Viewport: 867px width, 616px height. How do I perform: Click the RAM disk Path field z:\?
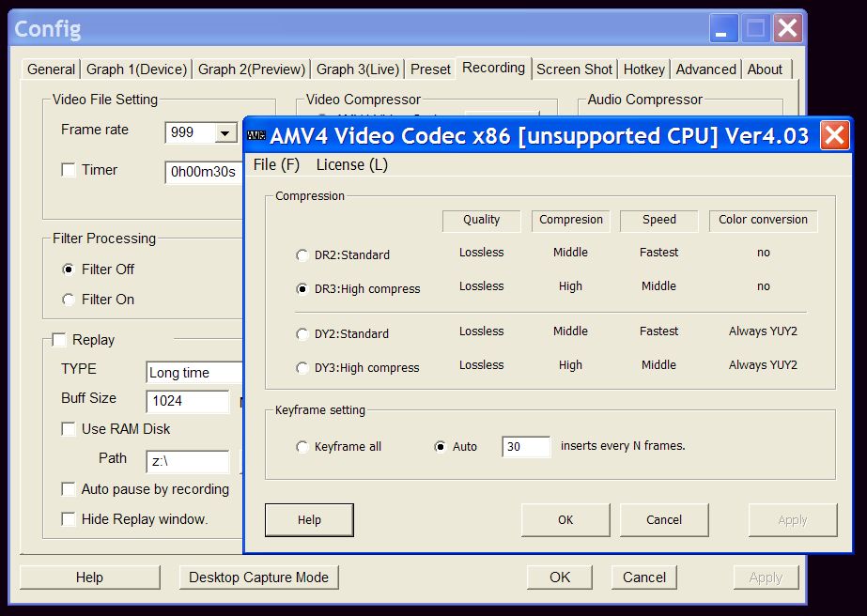click(188, 461)
